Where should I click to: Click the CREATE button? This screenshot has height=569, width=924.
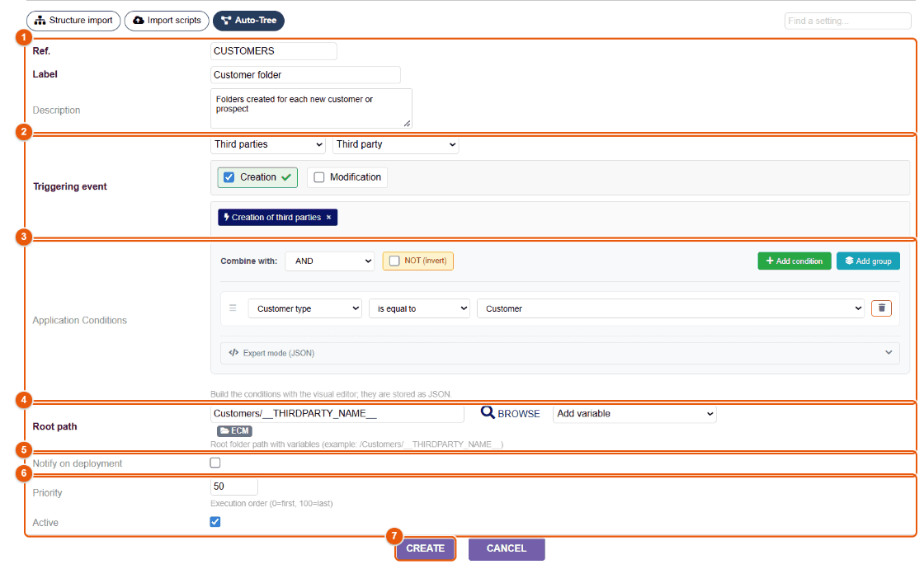click(425, 548)
